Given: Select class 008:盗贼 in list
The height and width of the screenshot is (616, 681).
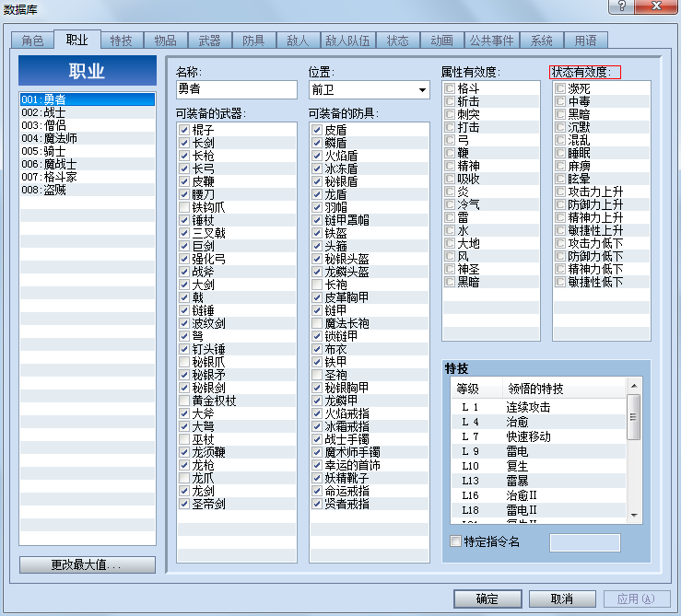Looking at the screenshot, I should tap(88, 190).
